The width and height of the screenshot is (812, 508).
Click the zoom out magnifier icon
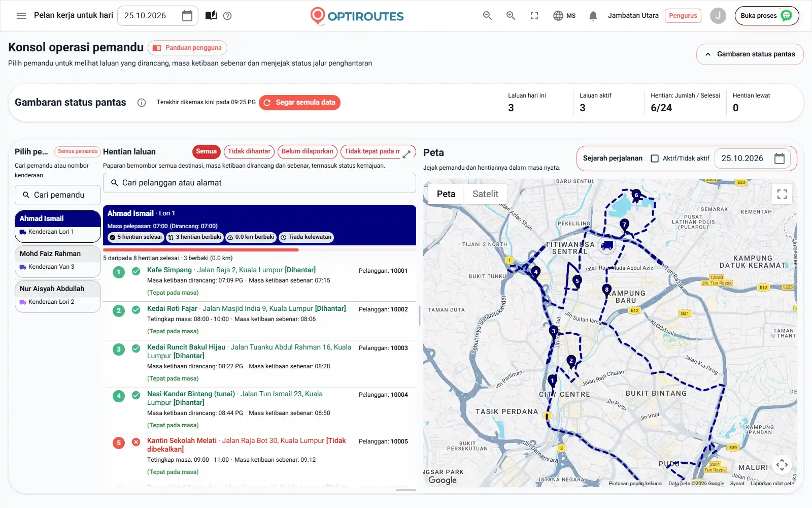tap(488, 16)
